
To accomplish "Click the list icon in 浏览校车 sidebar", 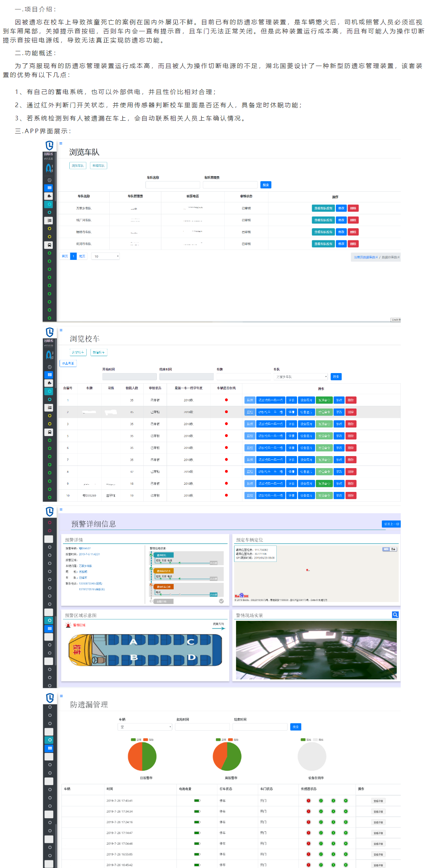I will pos(49,407).
